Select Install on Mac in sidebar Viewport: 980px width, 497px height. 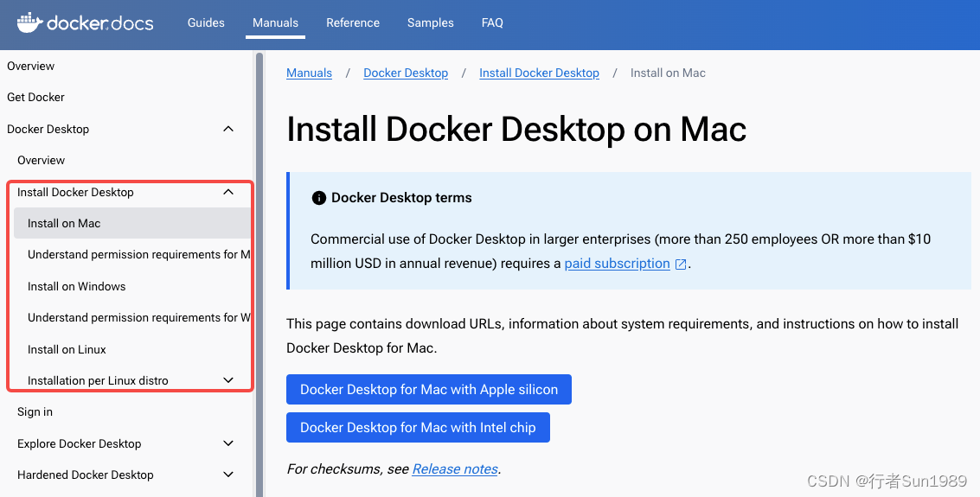(131, 224)
